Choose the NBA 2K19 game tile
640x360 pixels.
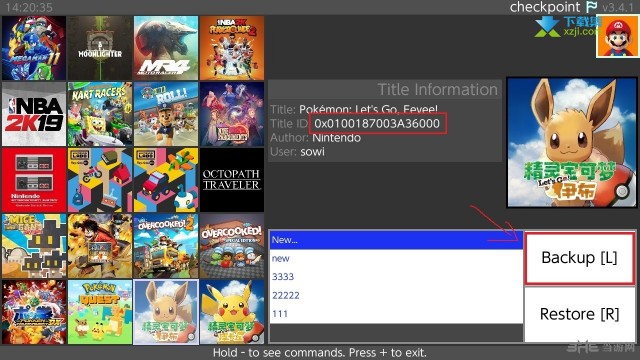(x=34, y=114)
